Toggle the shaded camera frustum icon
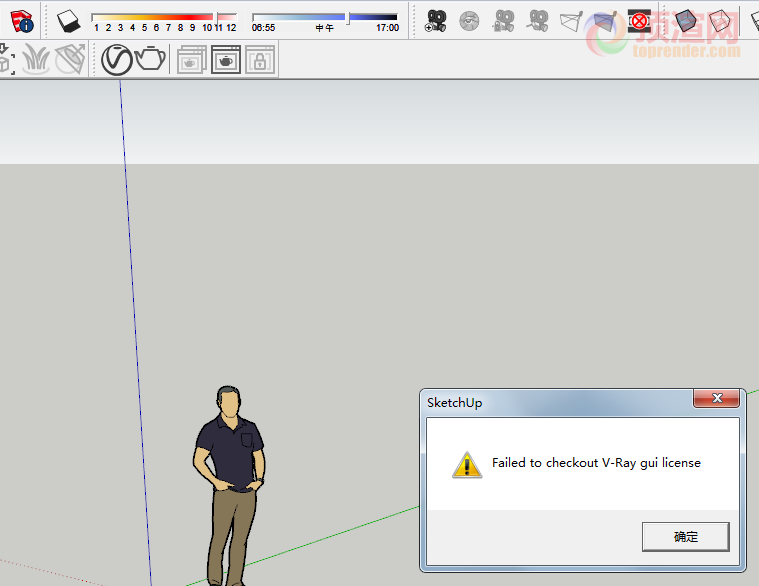 tap(606, 21)
